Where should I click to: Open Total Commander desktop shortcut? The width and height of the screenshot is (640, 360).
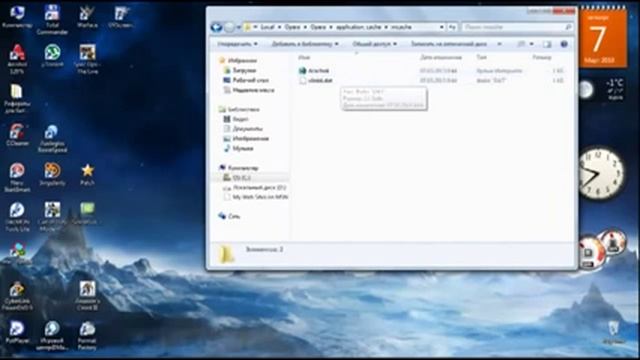[x=52, y=20]
